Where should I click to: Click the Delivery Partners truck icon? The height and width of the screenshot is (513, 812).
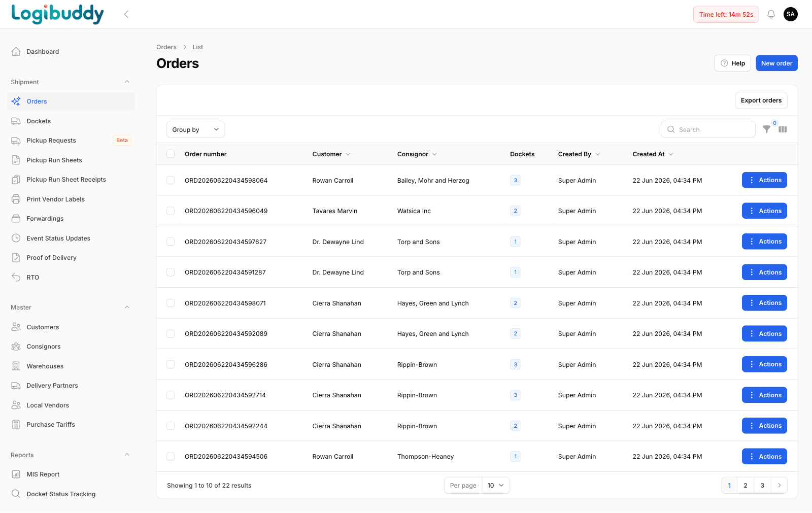(16, 386)
